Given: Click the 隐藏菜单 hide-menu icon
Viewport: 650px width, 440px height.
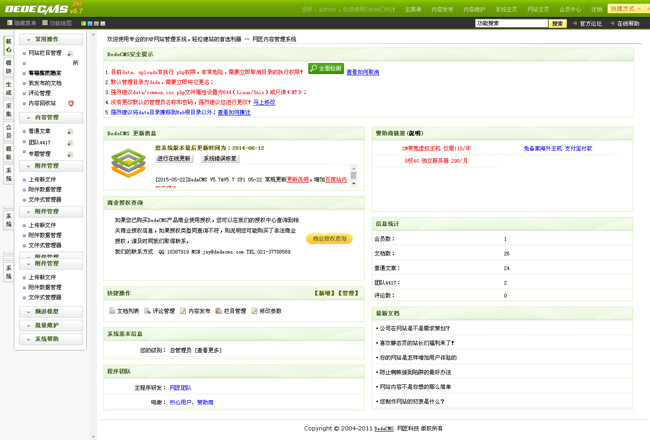Looking at the screenshot, I should (10, 23).
